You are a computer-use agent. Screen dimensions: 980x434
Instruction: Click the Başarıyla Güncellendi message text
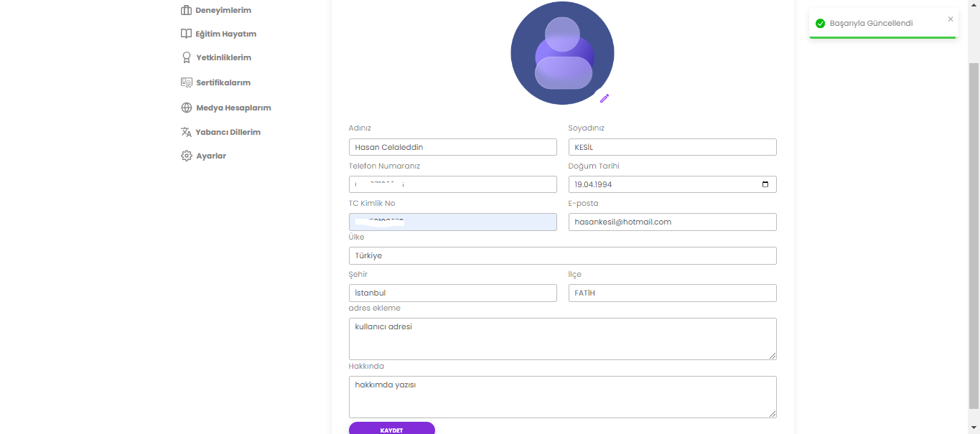click(871, 24)
